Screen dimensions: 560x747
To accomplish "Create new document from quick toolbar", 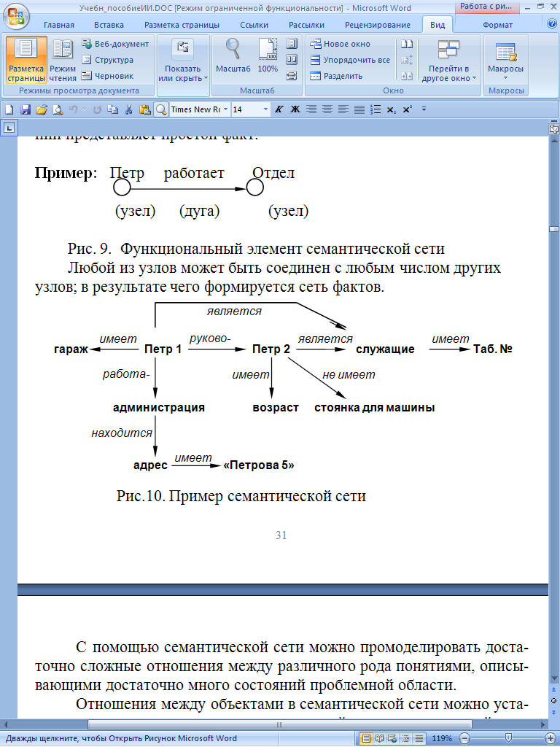I will (x=9, y=109).
